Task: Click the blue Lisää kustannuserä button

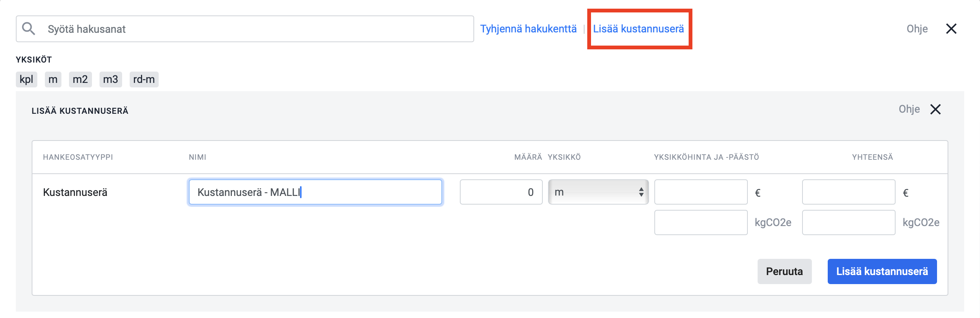Action: (x=882, y=272)
